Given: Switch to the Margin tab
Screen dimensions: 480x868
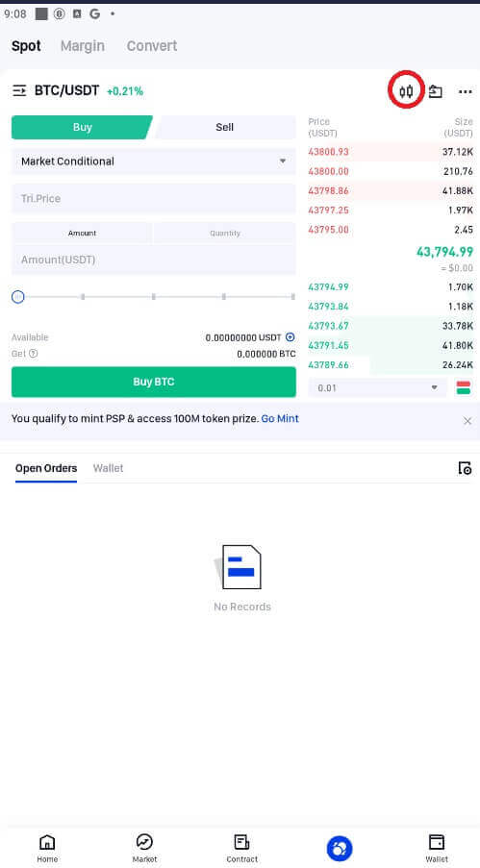Looking at the screenshot, I should click(82, 45).
